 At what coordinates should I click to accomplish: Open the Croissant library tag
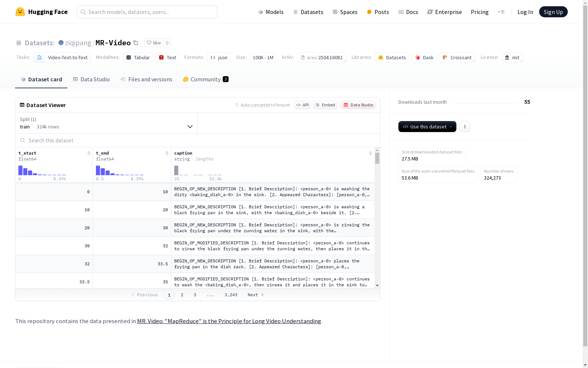(x=457, y=57)
